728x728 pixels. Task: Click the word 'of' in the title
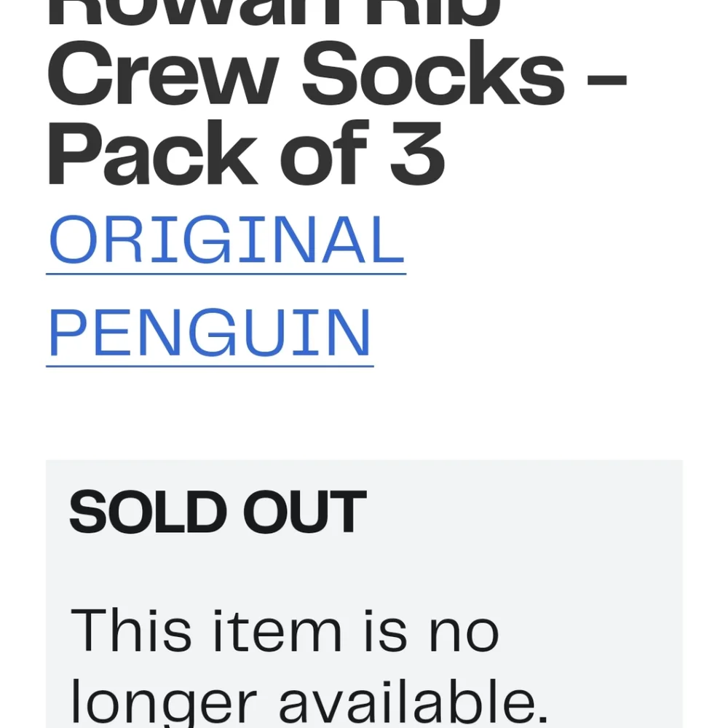point(325,153)
